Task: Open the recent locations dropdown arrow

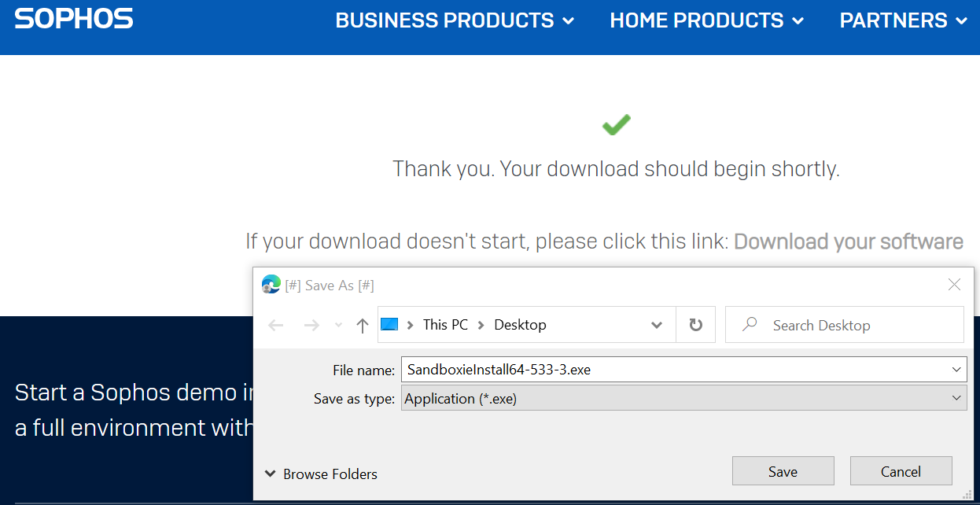Action: [338, 325]
